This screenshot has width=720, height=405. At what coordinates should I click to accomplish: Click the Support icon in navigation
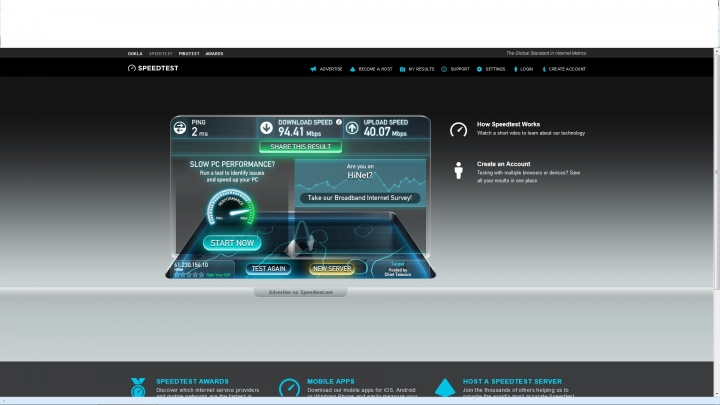click(444, 69)
